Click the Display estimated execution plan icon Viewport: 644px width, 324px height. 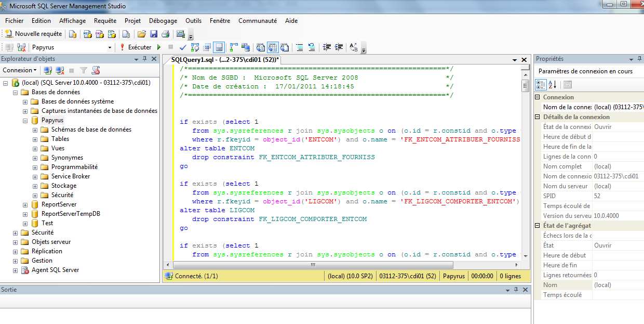click(196, 47)
